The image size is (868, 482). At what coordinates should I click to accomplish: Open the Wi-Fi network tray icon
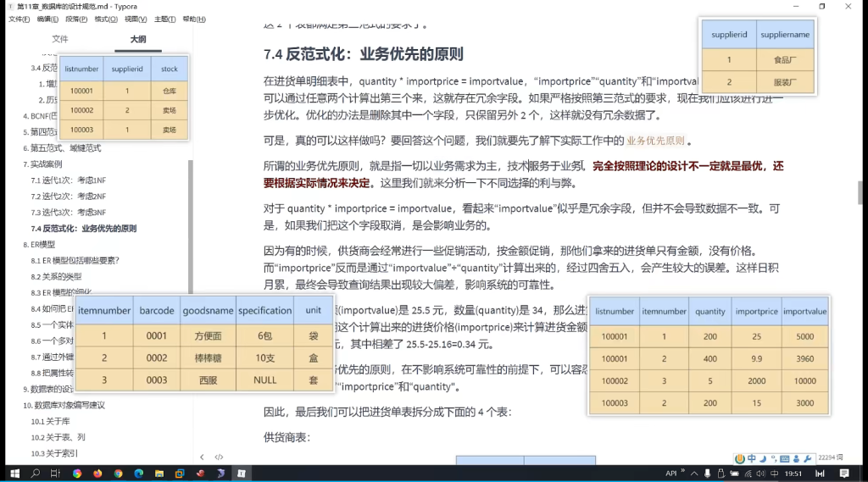click(748, 474)
